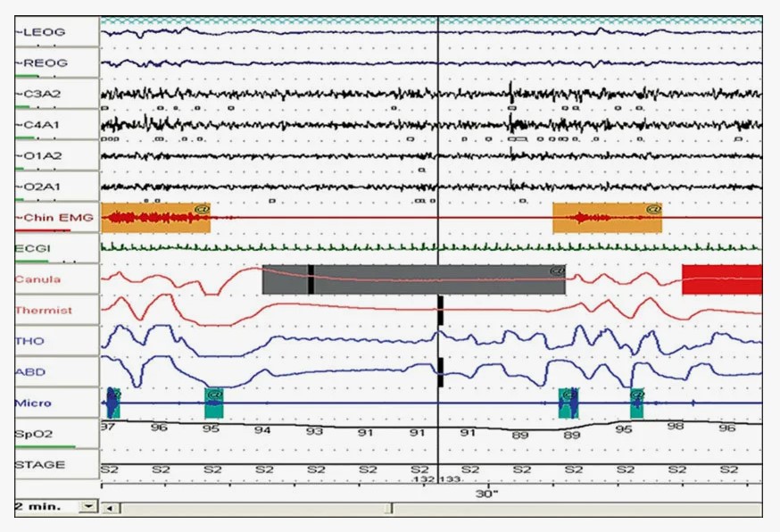
Task: Select the gray apnea event on Canula
Action: 413,279
